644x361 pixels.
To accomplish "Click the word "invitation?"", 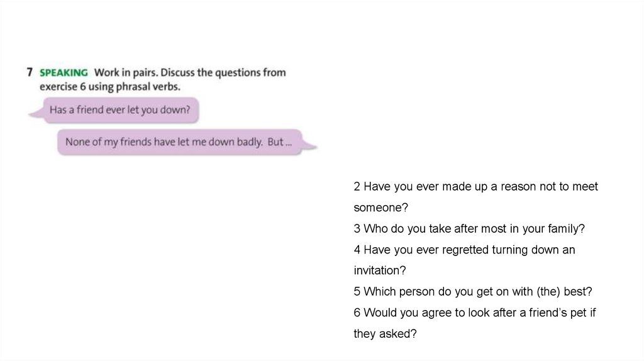I will pyautogui.click(x=380, y=270).
